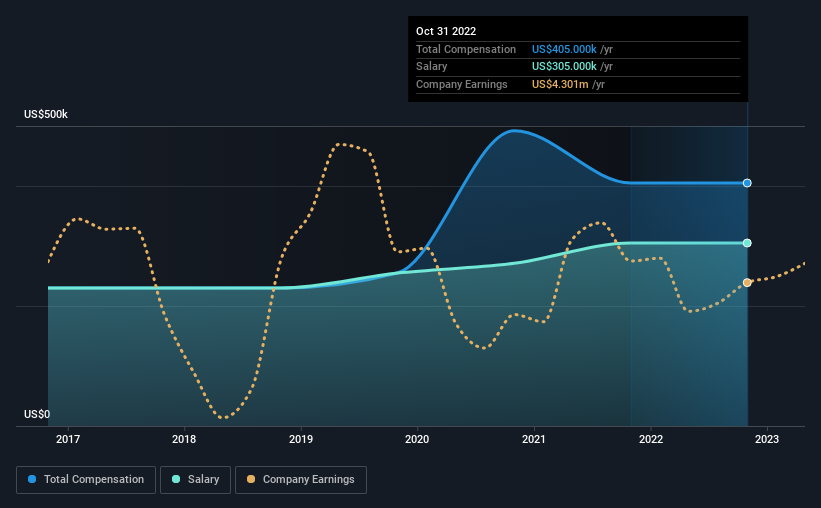Click the US$405.000k total compensation value

click(564, 49)
